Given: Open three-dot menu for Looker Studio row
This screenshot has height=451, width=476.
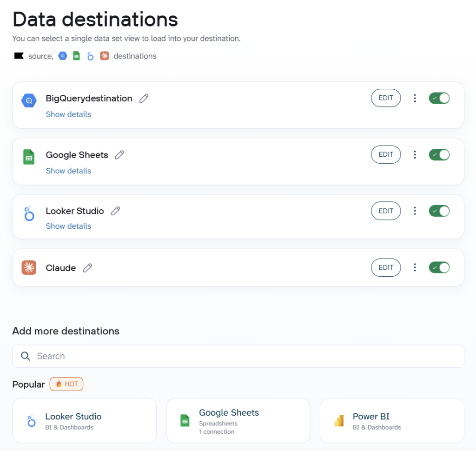Looking at the screenshot, I should (x=415, y=211).
